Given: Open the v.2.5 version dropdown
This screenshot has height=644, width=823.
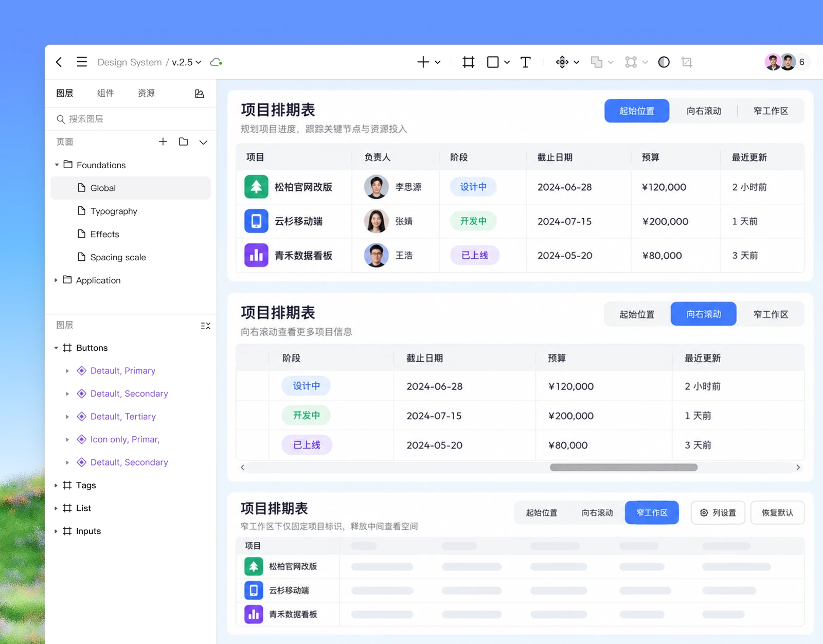Looking at the screenshot, I should 186,62.
